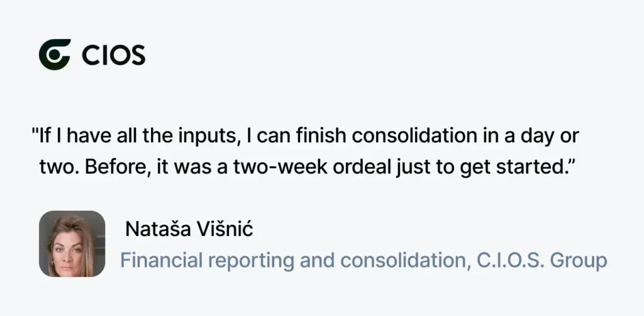Click the CIOS circular logo icon
The image size is (644, 316).
coord(55,55)
